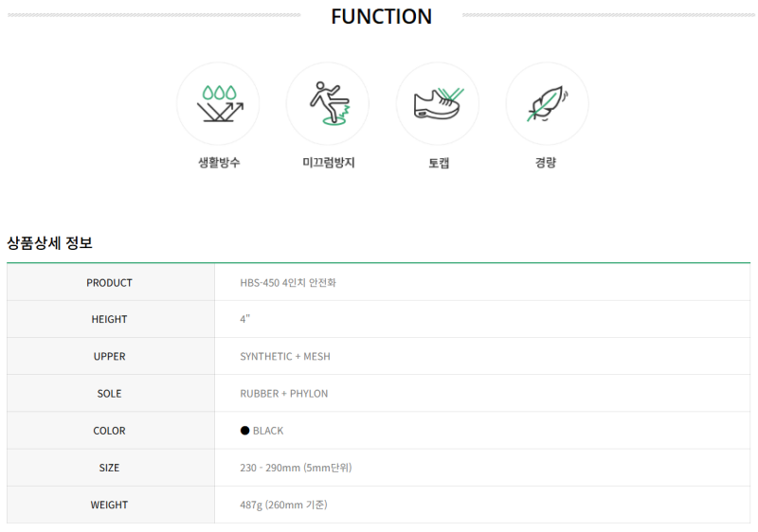The image size is (758, 532).
Task: Click the black color swatch dot
Action: click(245, 430)
